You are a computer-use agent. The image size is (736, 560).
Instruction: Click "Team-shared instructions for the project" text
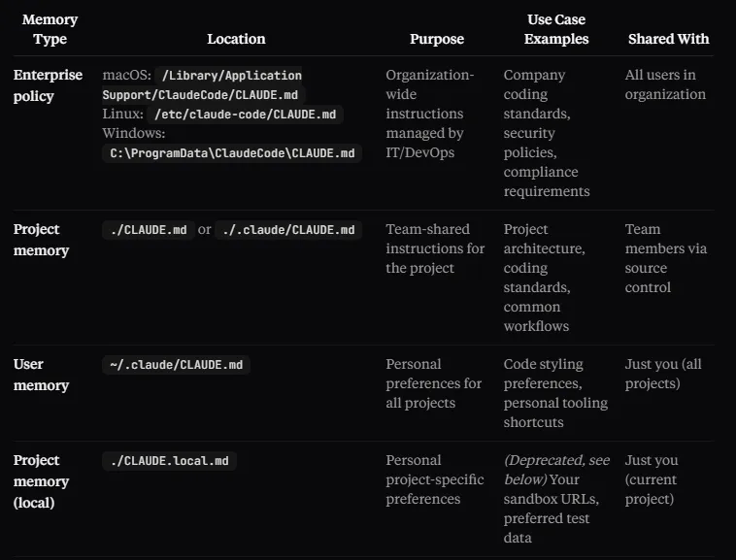pos(435,248)
